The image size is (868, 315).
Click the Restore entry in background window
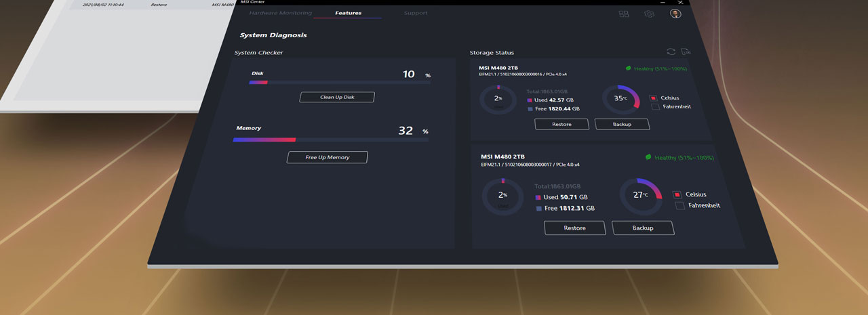click(x=159, y=5)
